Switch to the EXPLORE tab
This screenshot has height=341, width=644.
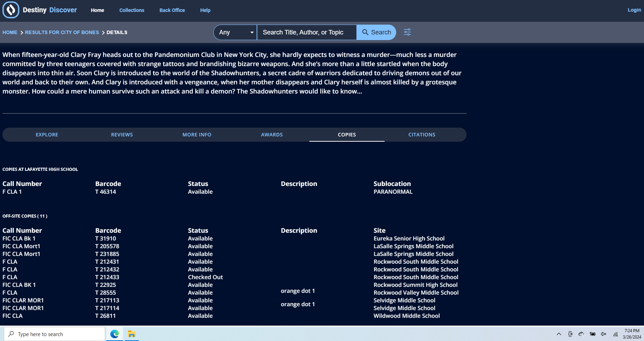pyautogui.click(x=47, y=135)
